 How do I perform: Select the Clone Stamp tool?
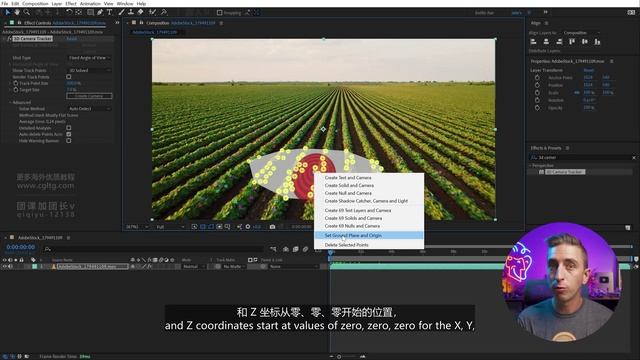point(131,12)
